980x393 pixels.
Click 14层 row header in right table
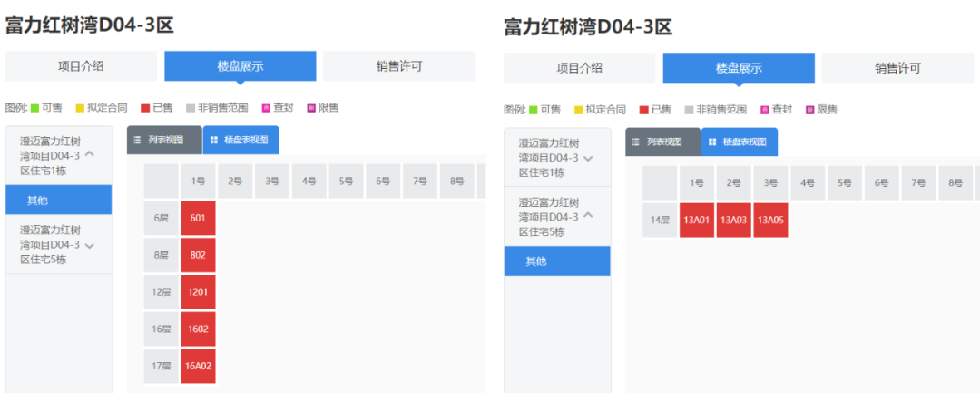pos(660,220)
